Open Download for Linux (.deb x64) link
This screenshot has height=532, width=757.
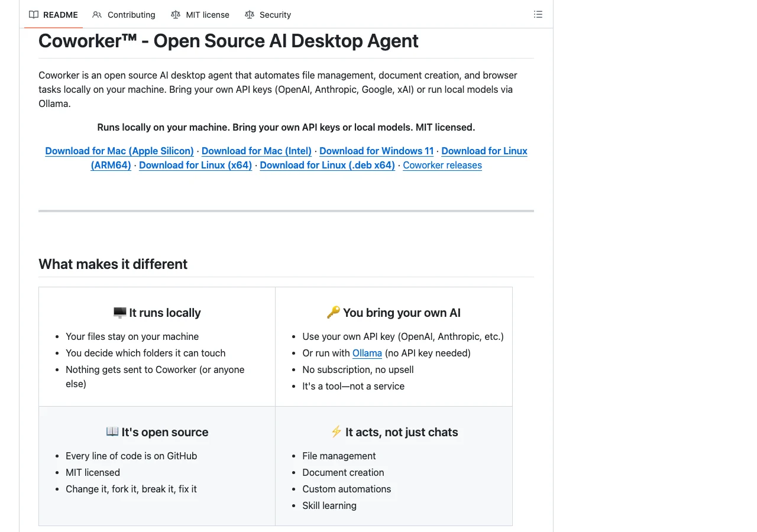point(328,165)
